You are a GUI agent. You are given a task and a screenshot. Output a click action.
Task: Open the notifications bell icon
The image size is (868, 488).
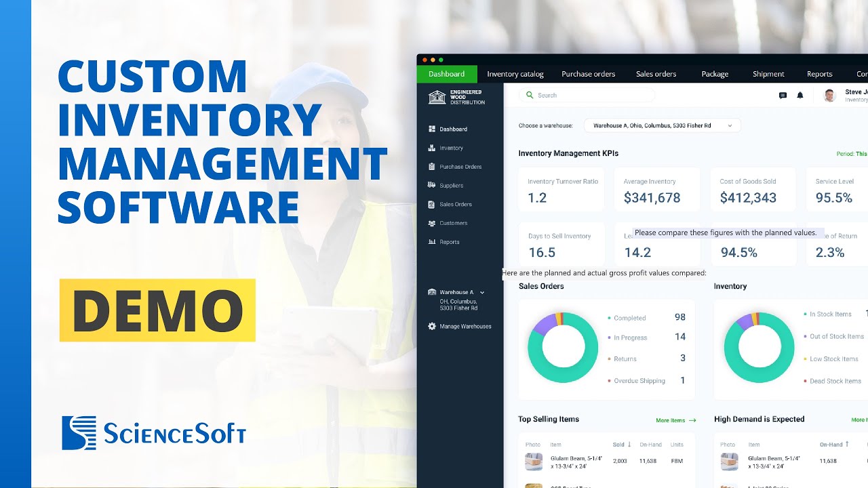point(800,96)
